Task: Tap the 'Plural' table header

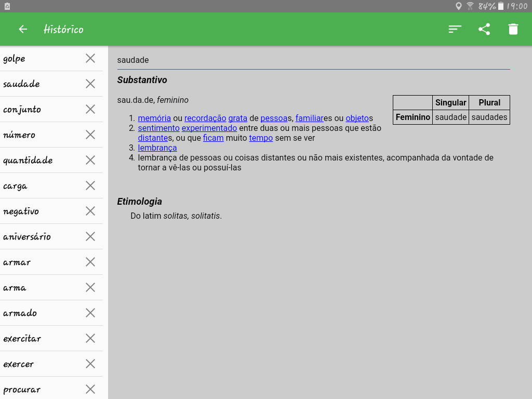Action: [489, 102]
